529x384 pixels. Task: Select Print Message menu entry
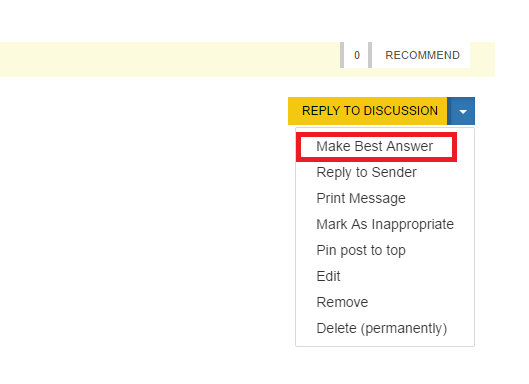click(x=361, y=198)
